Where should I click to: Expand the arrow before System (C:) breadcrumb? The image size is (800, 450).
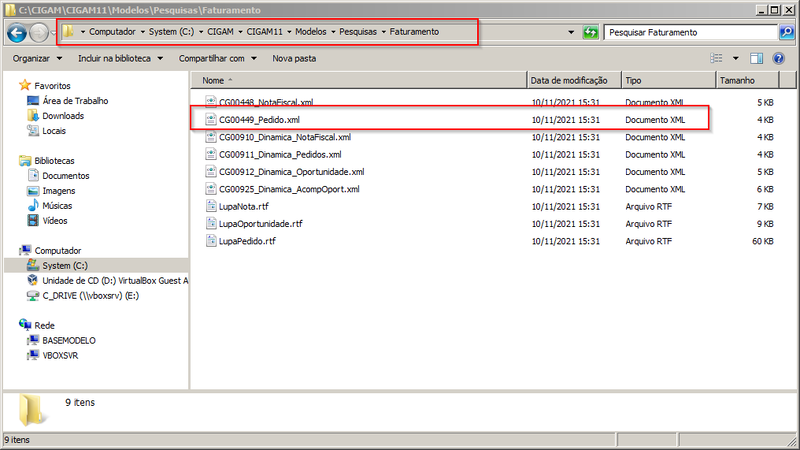(x=143, y=32)
